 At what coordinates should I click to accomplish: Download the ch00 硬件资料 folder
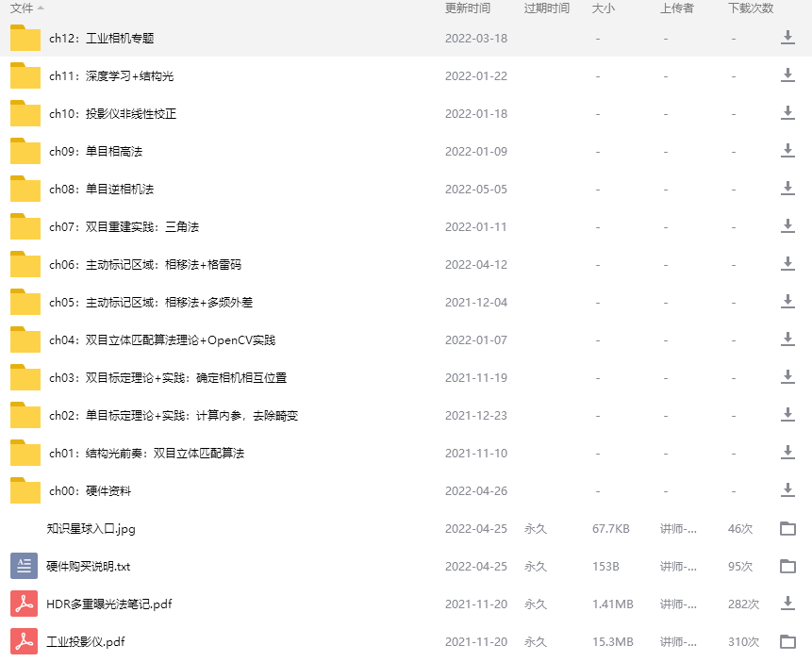point(788,490)
